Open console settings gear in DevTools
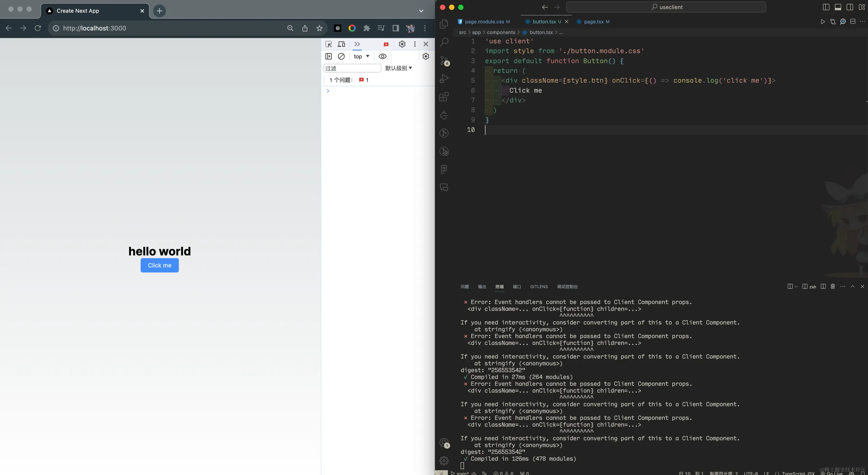This screenshot has height=475, width=868. 426,56
